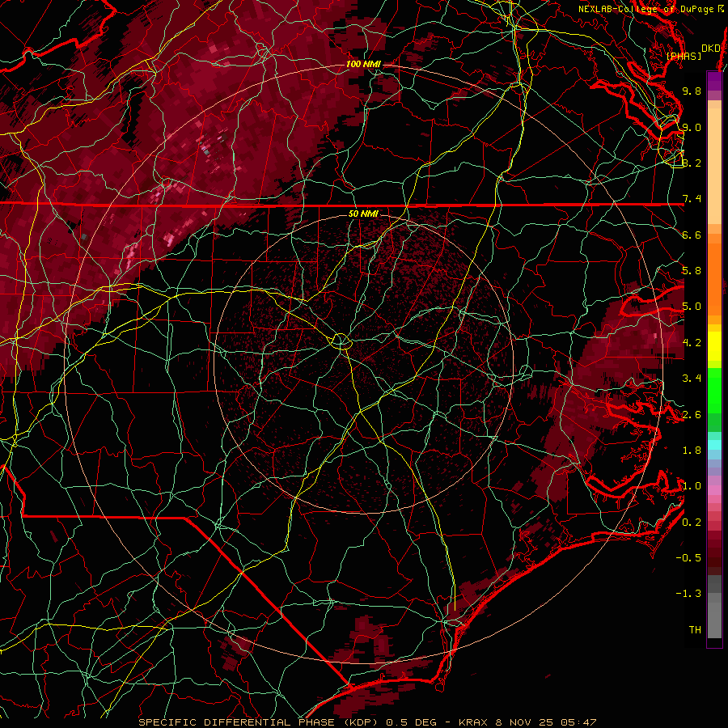Viewport: 728px width, 728px height.
Task: Click the -1.3 legend value
Action: pyautogui.click(x=688, y=594)
